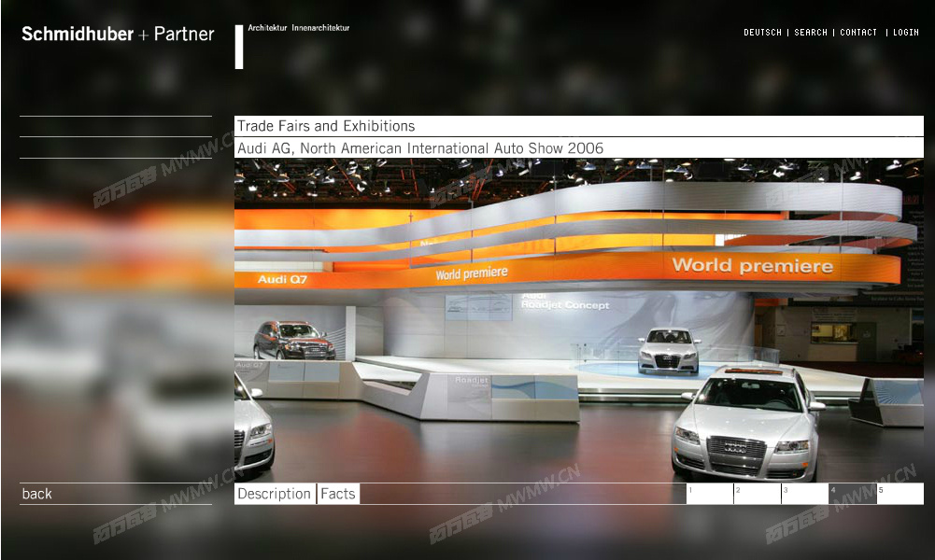Viewport: 935px width, 560px height.
Task: Select image page 1
Action: 710,494
